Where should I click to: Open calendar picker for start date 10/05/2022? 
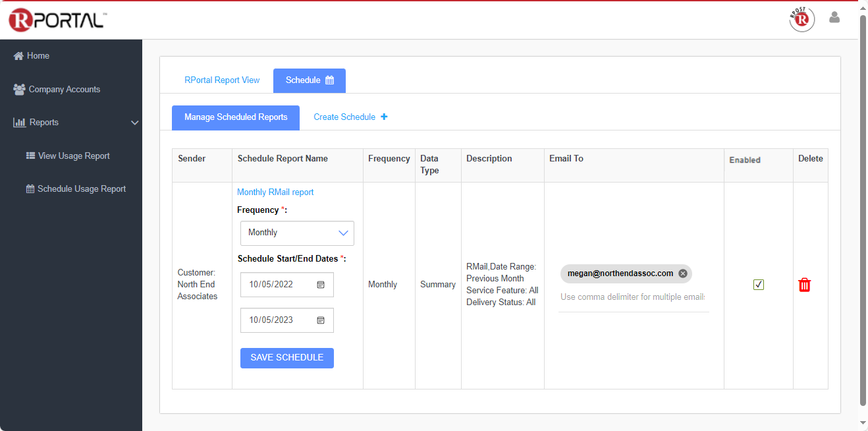coord(321,285)
